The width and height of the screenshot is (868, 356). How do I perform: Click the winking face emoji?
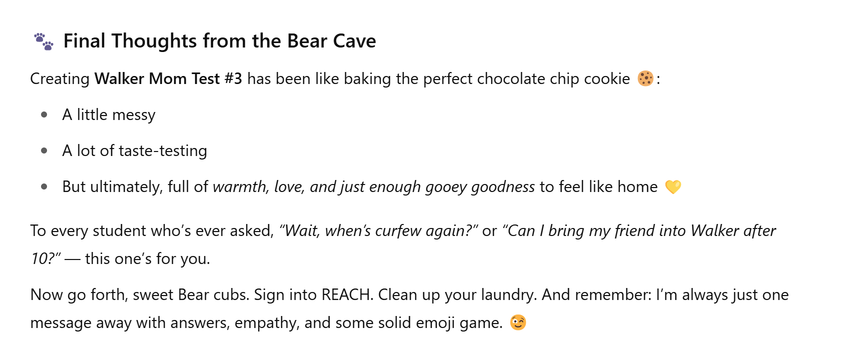[x=518, y=322]
